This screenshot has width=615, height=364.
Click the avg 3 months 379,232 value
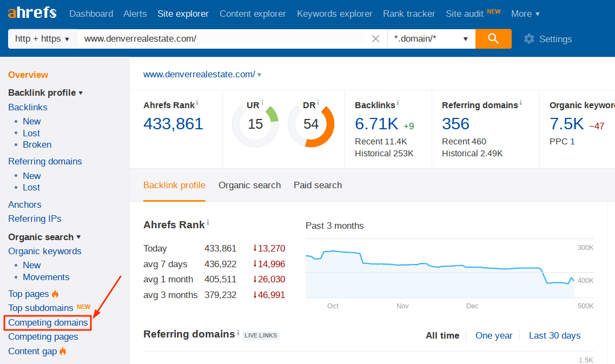pyautogui.click(x=221, y=295)
